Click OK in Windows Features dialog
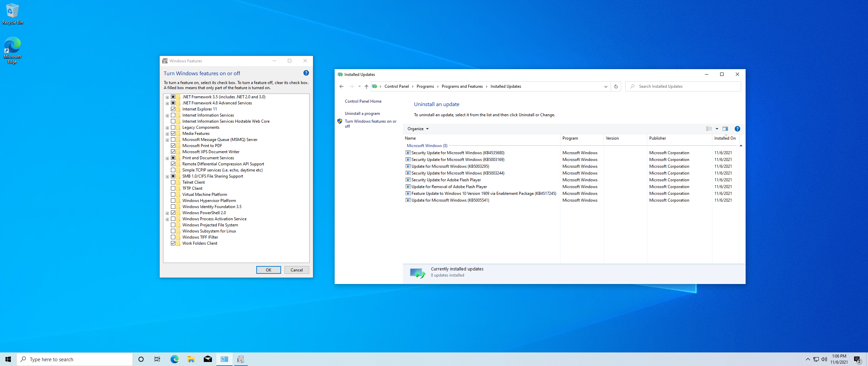Viewport: 868px width, 366px height. coord(269,270)
